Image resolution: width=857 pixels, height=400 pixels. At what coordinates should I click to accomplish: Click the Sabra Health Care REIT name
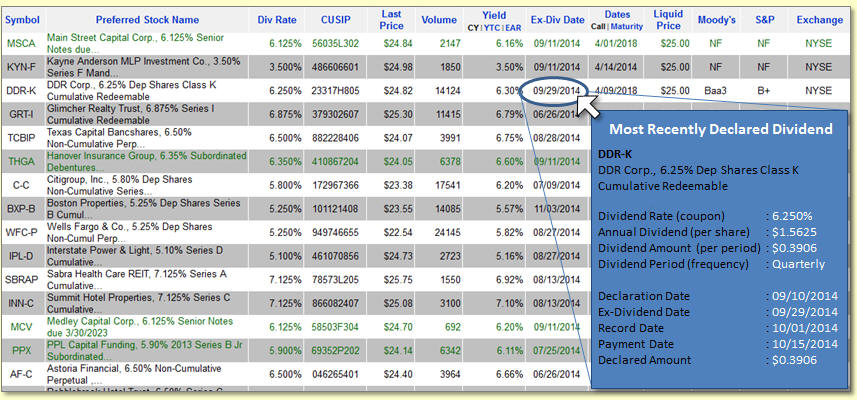coord(137,279)
